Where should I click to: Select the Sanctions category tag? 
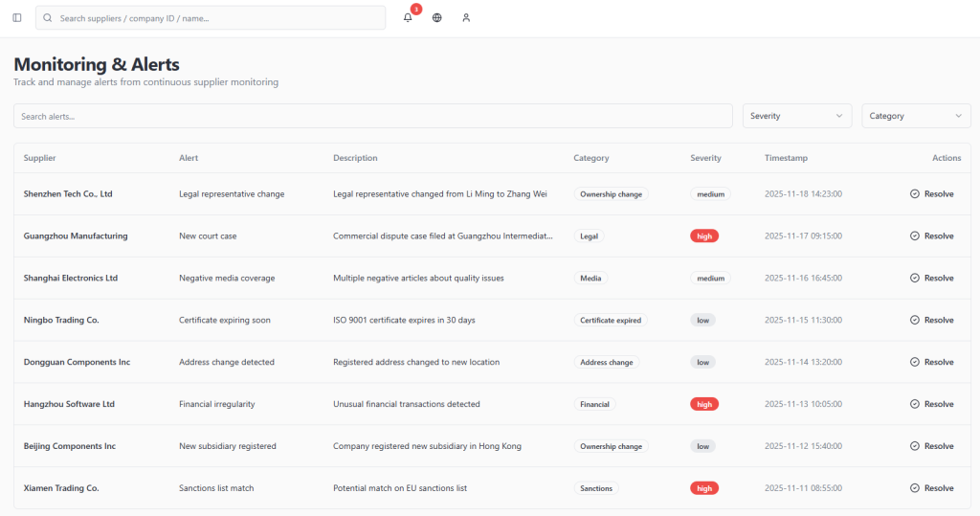[596, 488]
